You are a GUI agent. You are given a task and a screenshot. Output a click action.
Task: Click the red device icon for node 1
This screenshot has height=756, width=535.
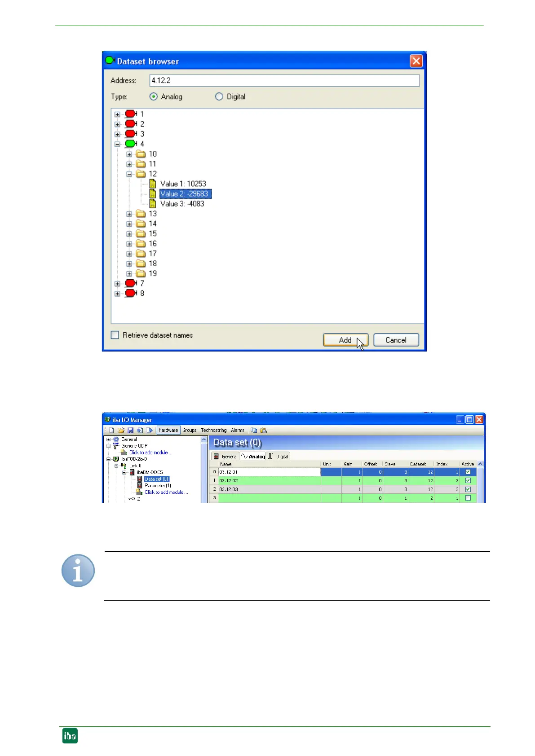pyautogui.click(x=131, y=114)
